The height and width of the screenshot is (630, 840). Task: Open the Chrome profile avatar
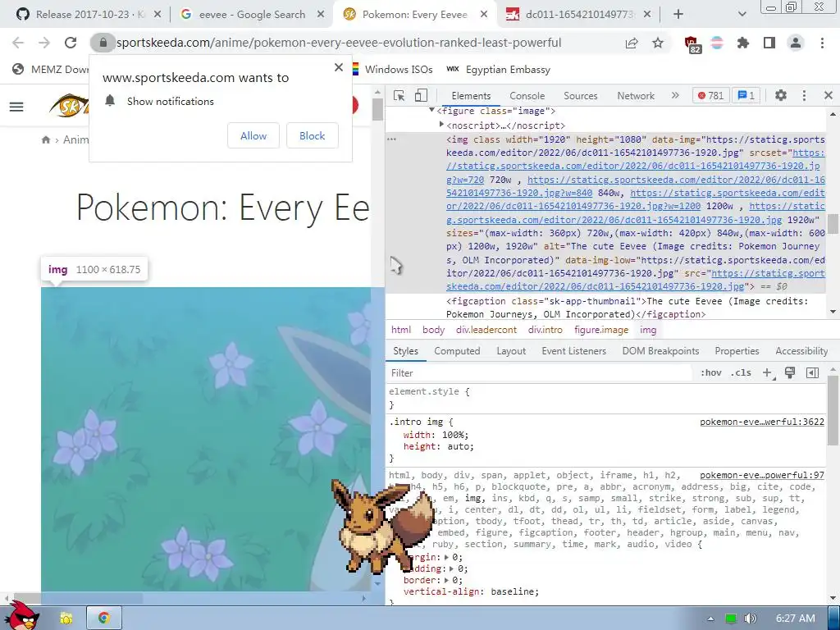pos(796,43)
